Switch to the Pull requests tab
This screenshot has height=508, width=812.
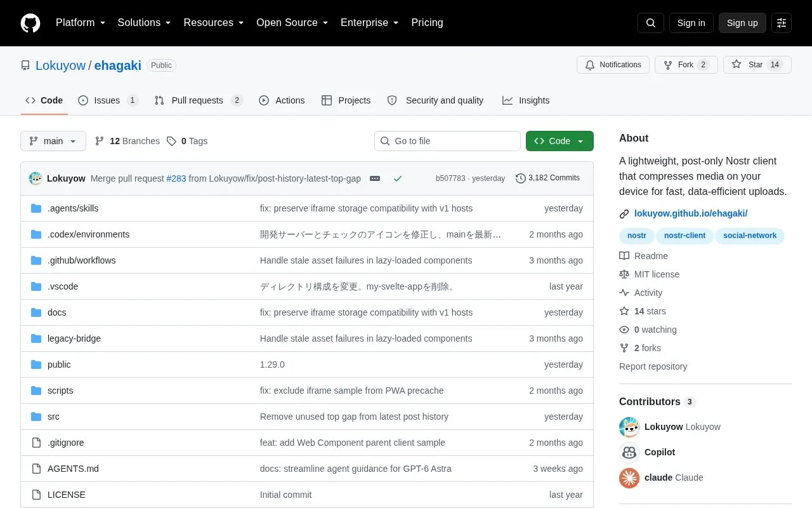coord(199,100)
